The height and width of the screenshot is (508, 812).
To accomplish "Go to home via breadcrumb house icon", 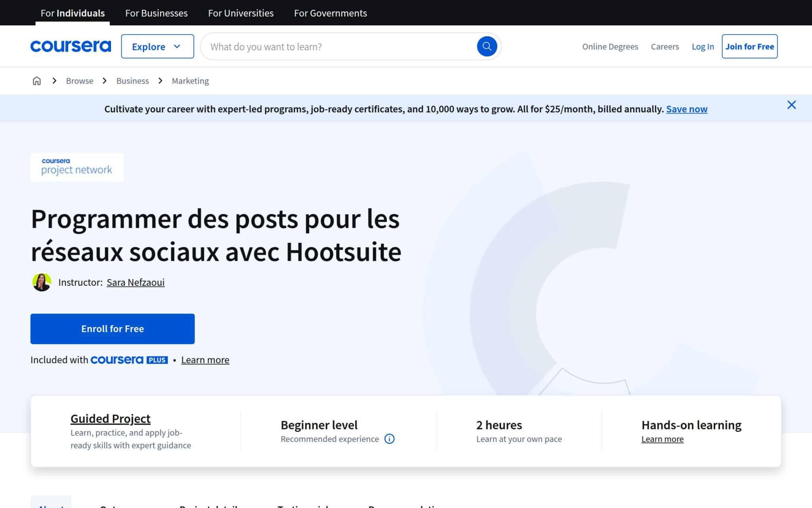I will coord(37,81).
